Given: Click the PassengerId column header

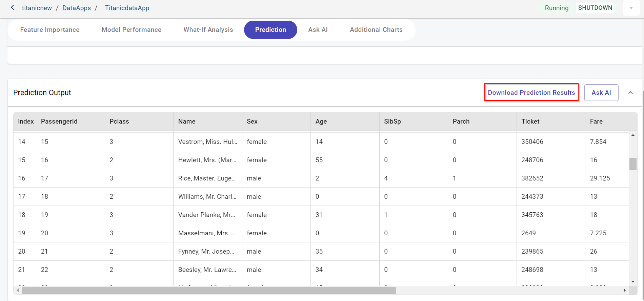Looking at the screenshot, I should click(x=59, y=122).
